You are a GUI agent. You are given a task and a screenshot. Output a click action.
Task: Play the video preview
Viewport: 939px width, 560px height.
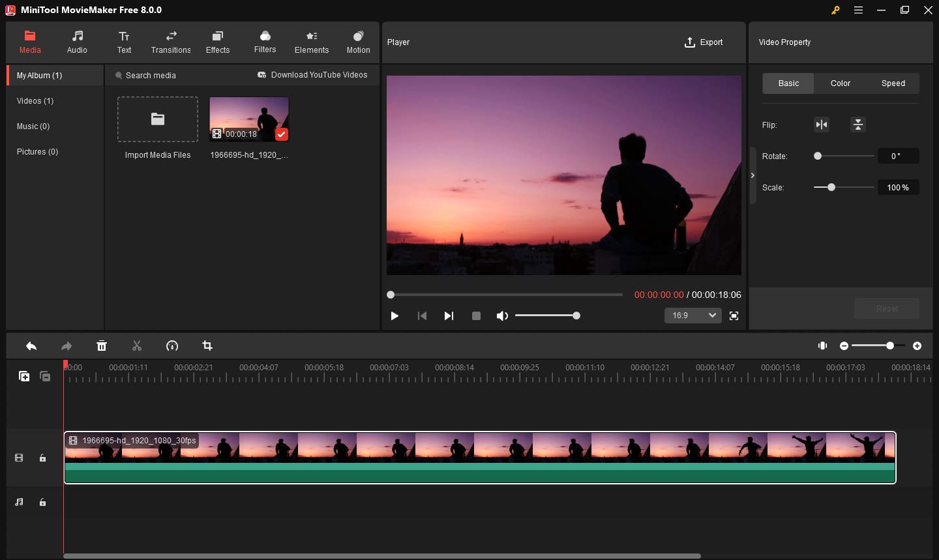pos(395,316)
